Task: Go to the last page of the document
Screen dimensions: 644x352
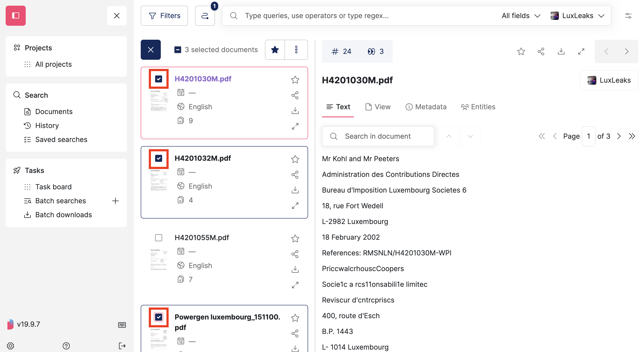Action: [632, 136]
